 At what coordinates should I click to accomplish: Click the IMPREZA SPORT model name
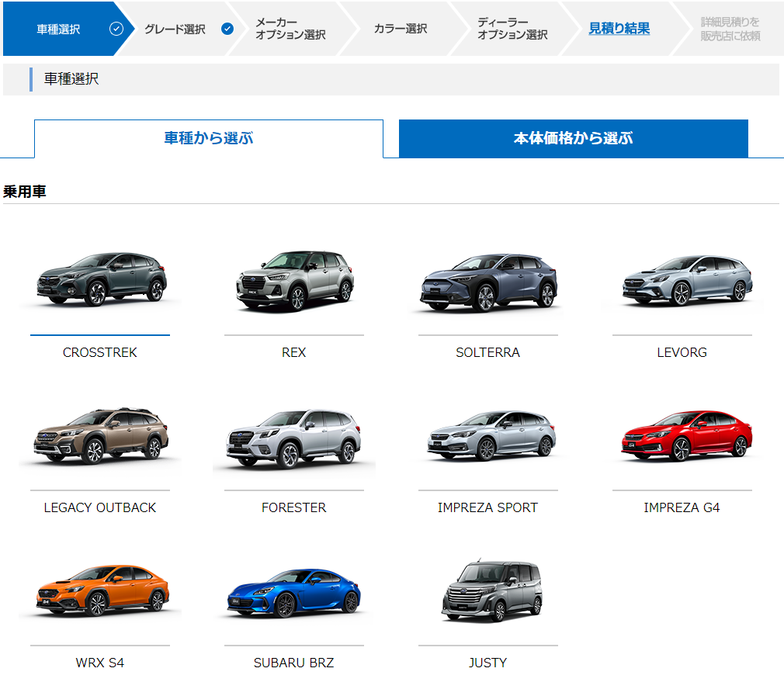pos(488,507)
